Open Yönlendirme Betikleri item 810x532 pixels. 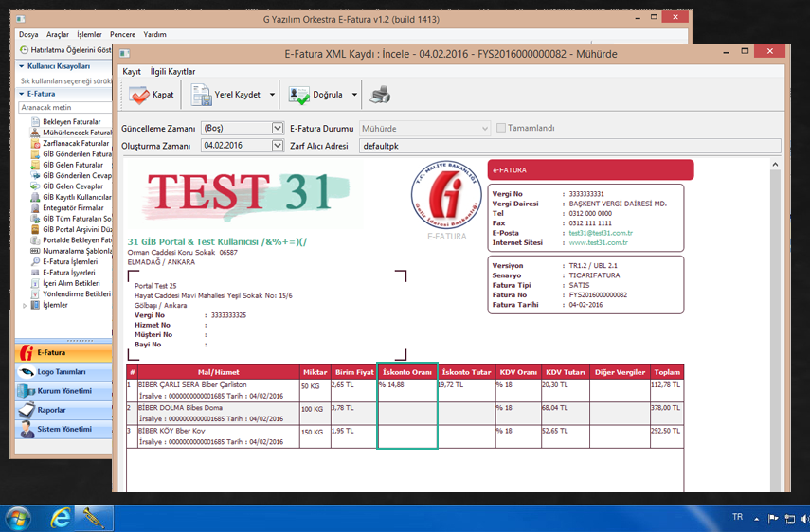tap(71, 294)
